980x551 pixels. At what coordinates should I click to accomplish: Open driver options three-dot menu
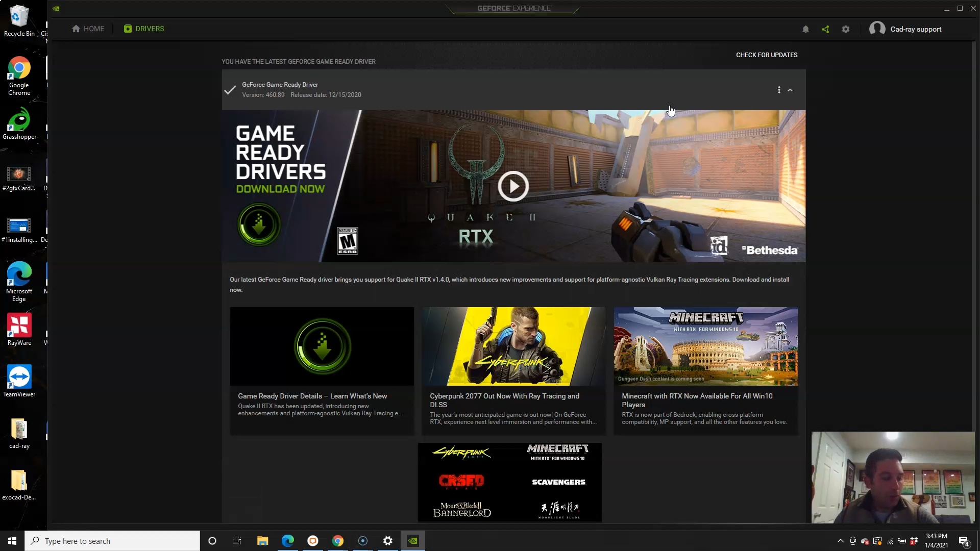point(779,90)
